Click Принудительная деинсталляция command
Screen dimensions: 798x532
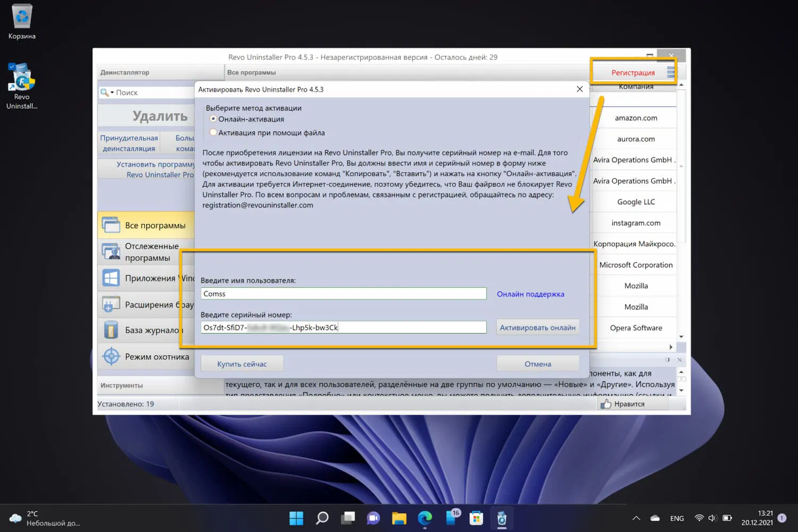click(x=129, y=143)
